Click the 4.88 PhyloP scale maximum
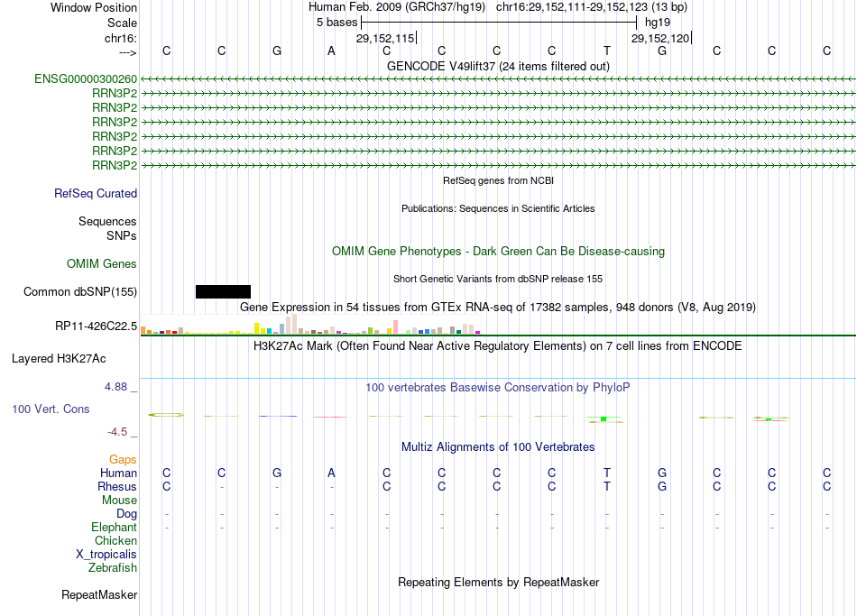This screenshot has width=857, height=616. pyautogui.click(x=115, y=387)
